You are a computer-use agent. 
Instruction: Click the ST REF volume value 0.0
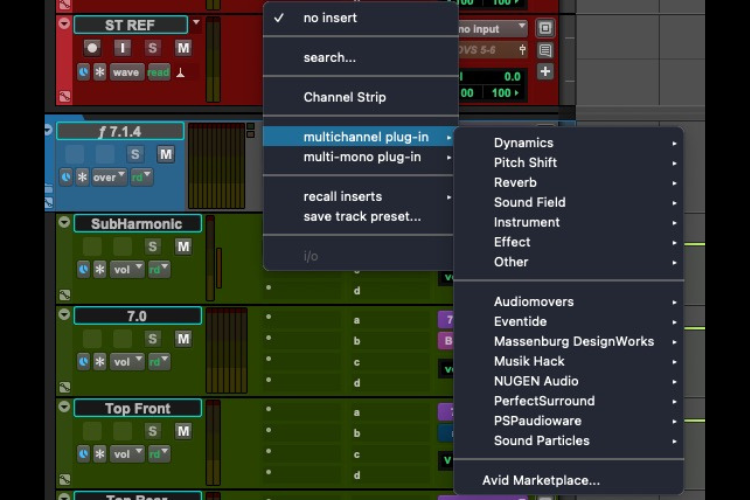512,76
